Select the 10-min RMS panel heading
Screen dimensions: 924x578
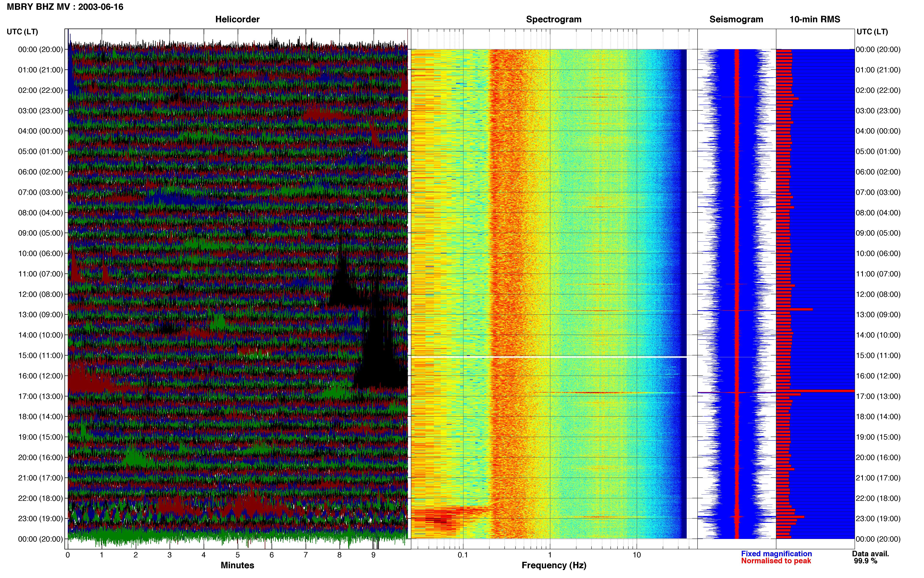(815, 20)
